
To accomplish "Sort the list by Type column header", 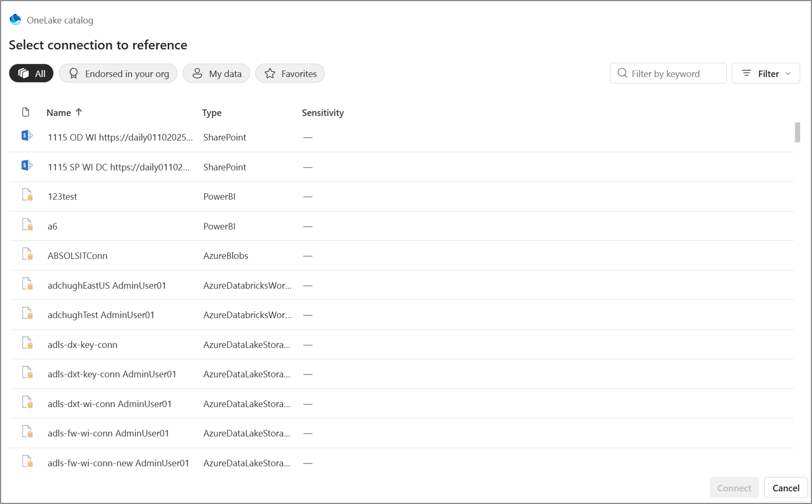I will [x=212, y=113].
